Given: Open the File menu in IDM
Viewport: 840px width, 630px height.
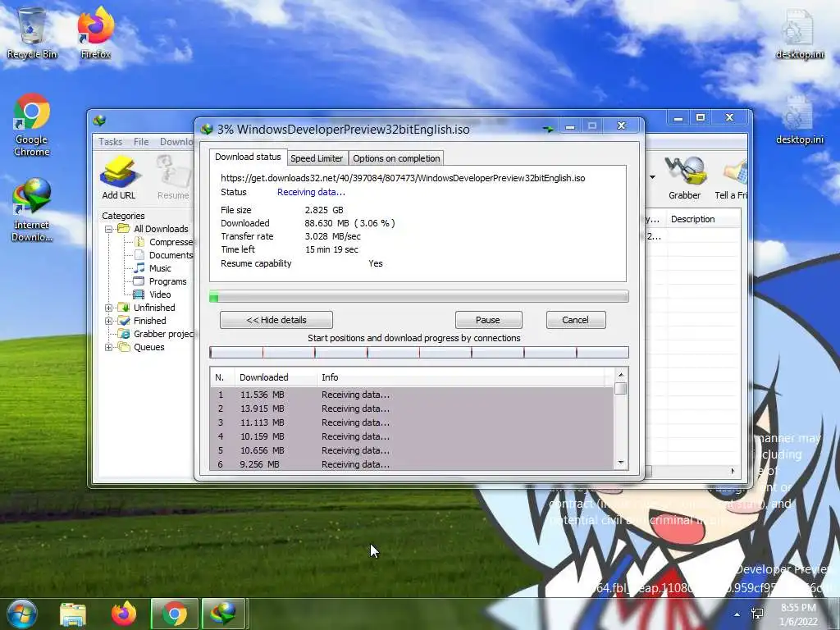Looking at the screenshot, I should 141,141.
